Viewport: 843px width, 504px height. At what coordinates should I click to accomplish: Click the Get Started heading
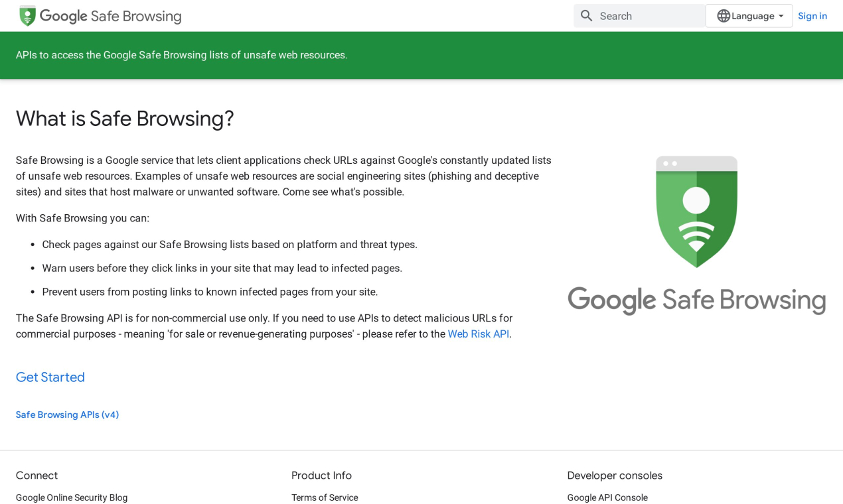pyautogui.click(x=50, y=377)
